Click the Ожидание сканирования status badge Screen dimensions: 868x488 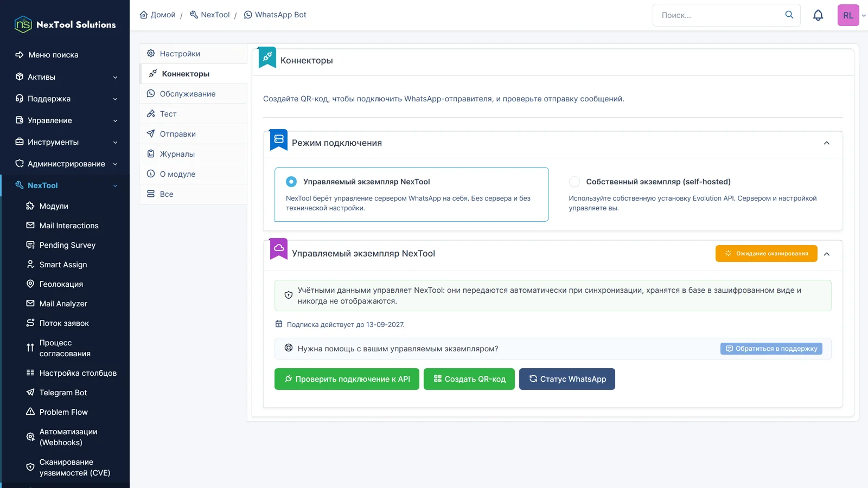click(767, 253)
